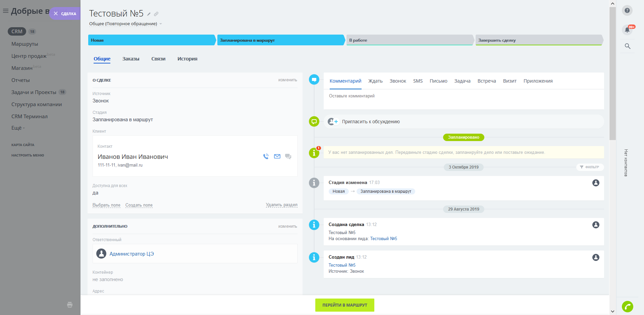644x315 pixels.
Task: Set deal stage to В работе
Action: [409, 40]
